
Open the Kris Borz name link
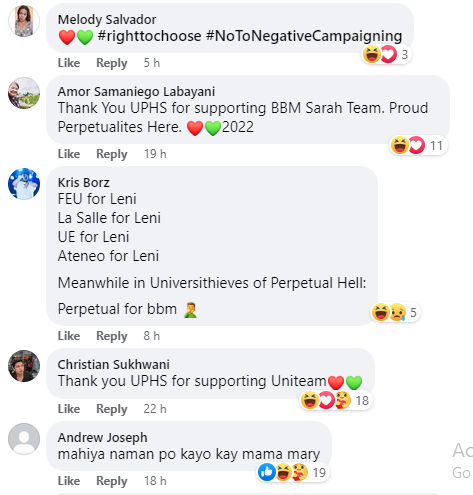[x=84, y=182]
